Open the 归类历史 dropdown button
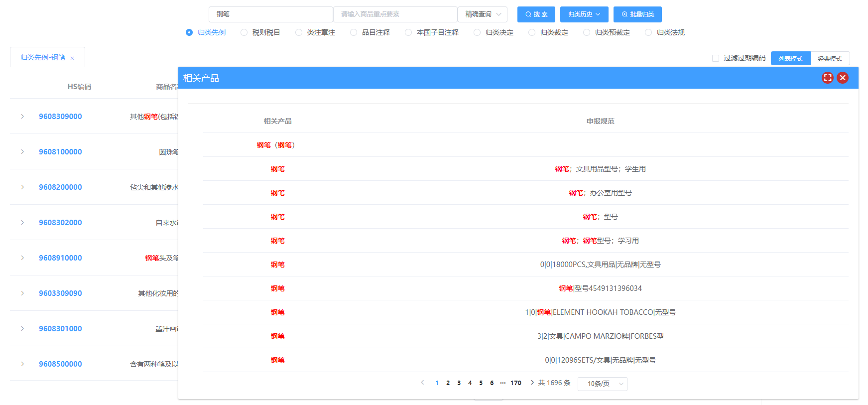The image size is (868, 405). 584,14
